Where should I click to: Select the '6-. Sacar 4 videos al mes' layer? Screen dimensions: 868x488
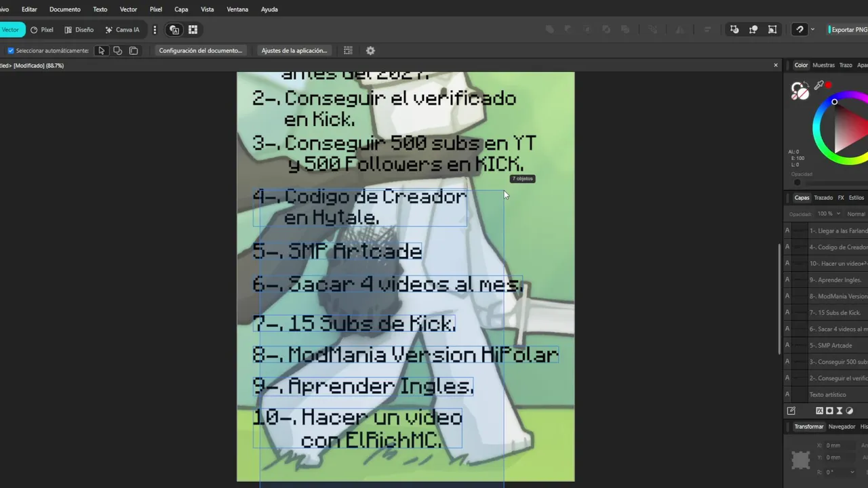point(826,329)
